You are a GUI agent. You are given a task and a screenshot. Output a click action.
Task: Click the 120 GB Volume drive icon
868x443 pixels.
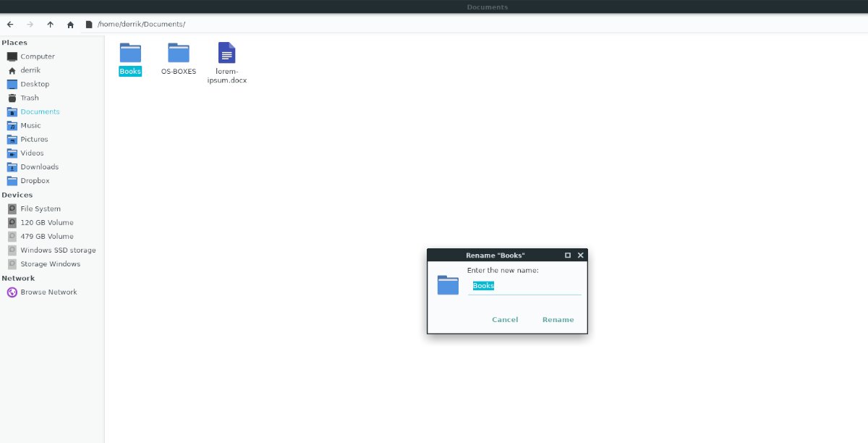[12, 222]
